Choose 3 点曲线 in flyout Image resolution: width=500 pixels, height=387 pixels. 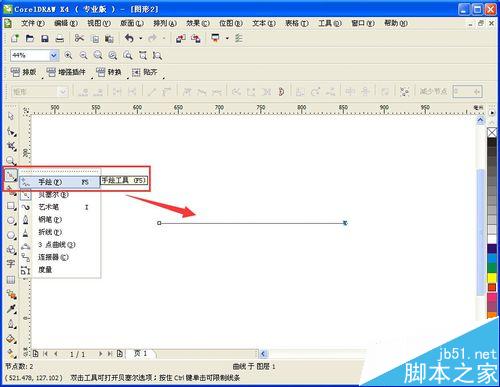(60, 245)
